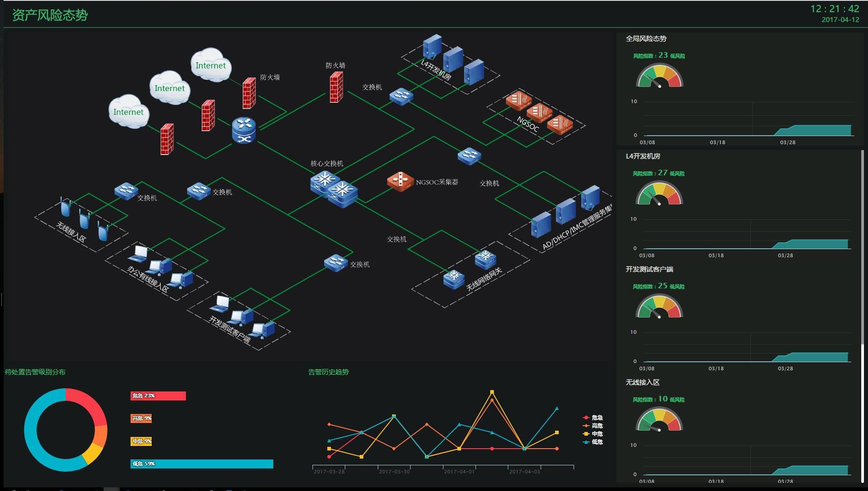Select the 无线接入区 risk gauge
868x491 pixels.
[x=659, y=419]
